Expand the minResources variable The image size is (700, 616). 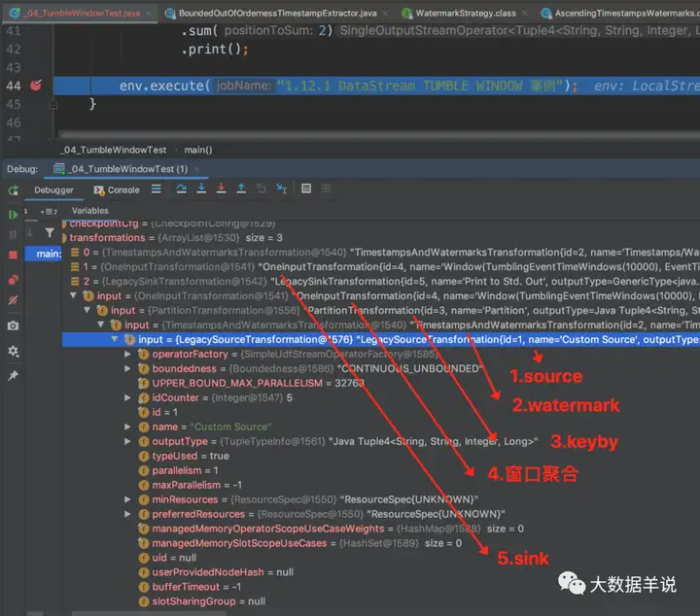coord(127,499)
